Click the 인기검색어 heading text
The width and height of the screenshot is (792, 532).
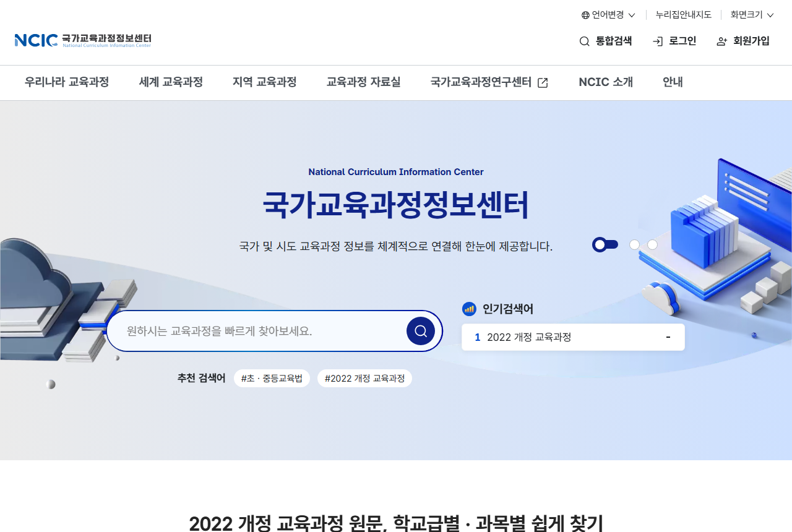tap(508, 309)
